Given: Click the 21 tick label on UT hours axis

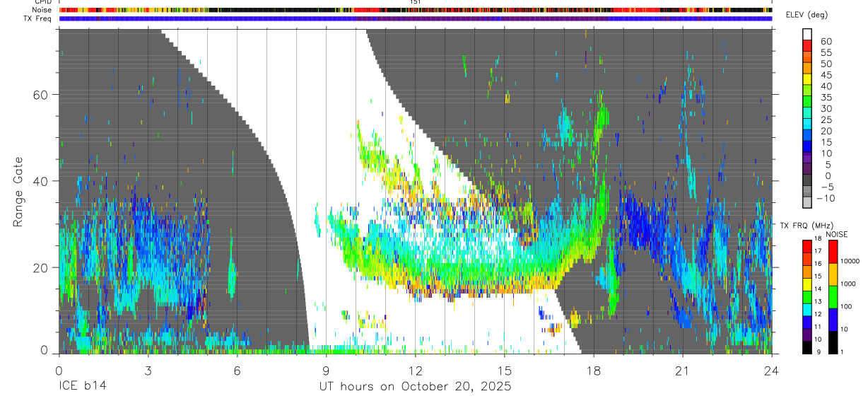Looking at the screenshot, I should pos(682,371).
